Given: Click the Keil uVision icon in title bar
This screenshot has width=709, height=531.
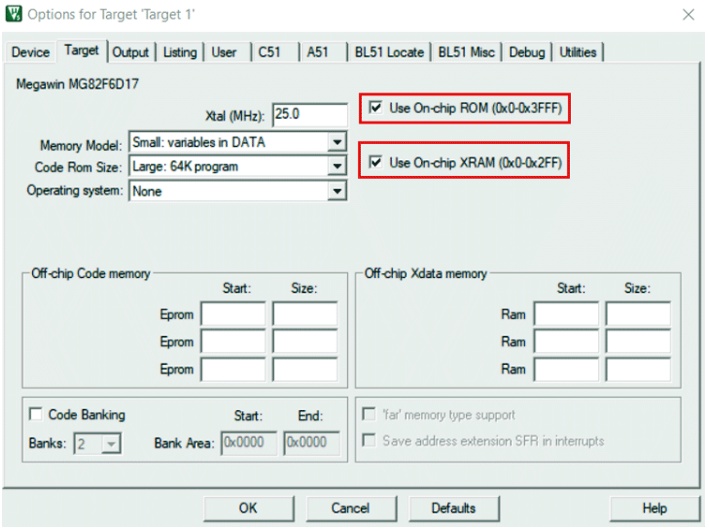Looking at the screenshot, I should [13, 15].
